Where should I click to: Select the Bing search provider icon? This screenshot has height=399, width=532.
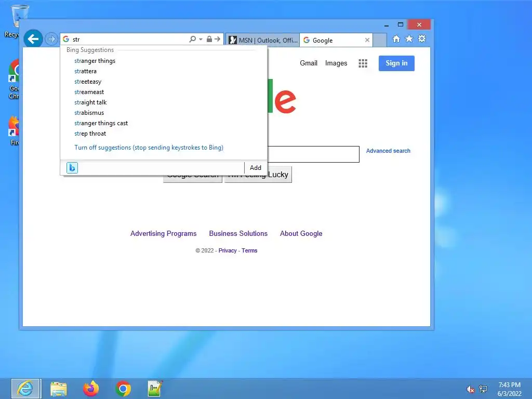coord(72,168)
